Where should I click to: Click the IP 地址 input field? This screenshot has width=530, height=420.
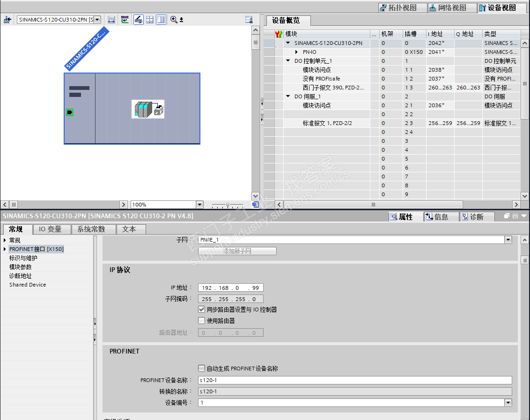[230, 288]
